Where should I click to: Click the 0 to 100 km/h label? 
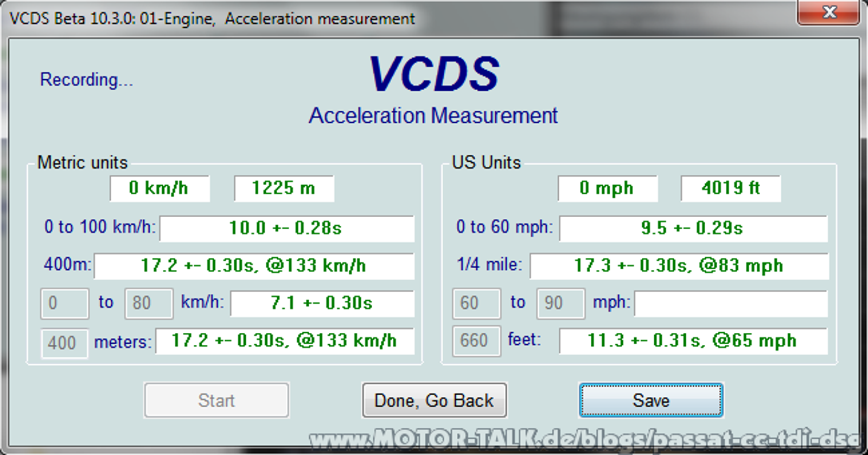100,227
